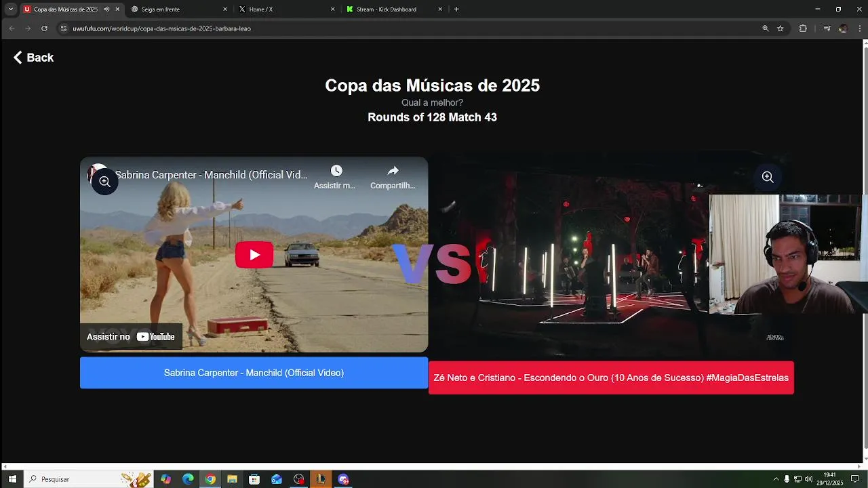Image resolution: width=868 pixels, height=488 pixels.
Task: Click the Pesquisar taskbar search box
Action: point(88,479)
